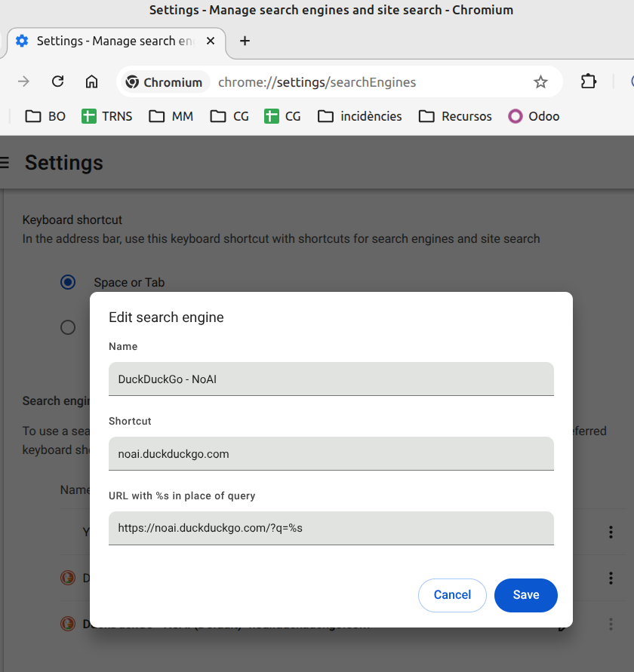Viewport: 634px width, 672px height.
Task: Bookmark this page with the star icon
Action: [x=540, y=82]
